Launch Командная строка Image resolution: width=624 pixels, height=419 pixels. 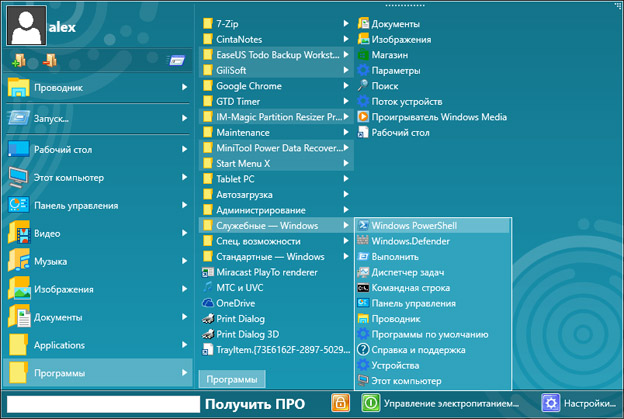(433, 288)
